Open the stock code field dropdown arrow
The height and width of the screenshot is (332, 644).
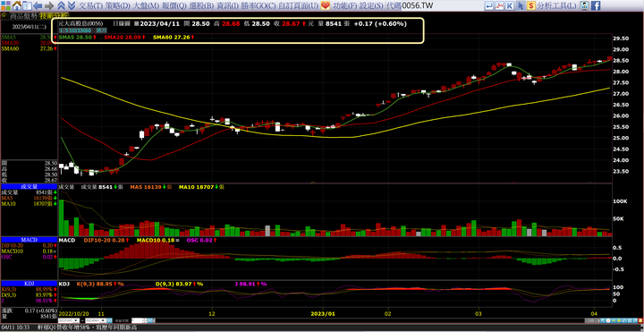[479, 5]
